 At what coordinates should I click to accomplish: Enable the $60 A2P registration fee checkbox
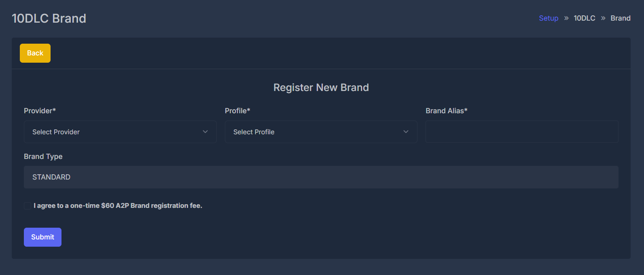(x=27, y=205)
